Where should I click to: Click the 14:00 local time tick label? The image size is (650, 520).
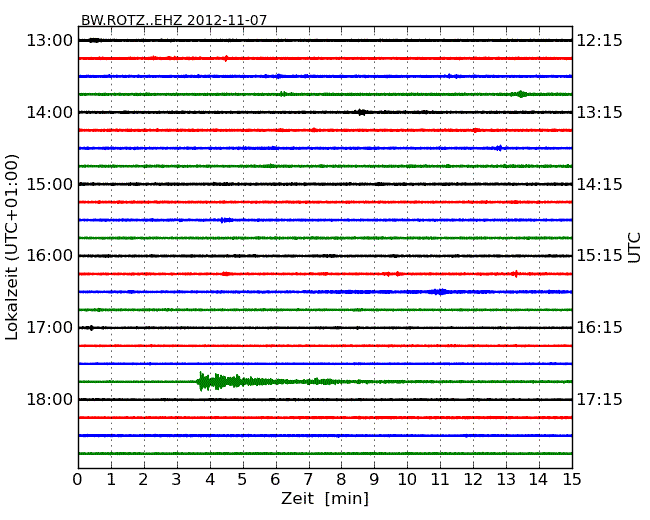[50, 112]
